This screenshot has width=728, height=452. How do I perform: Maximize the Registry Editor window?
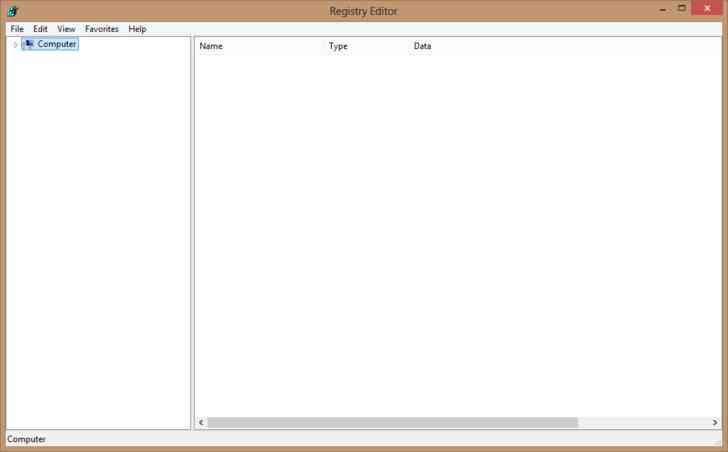682,8
